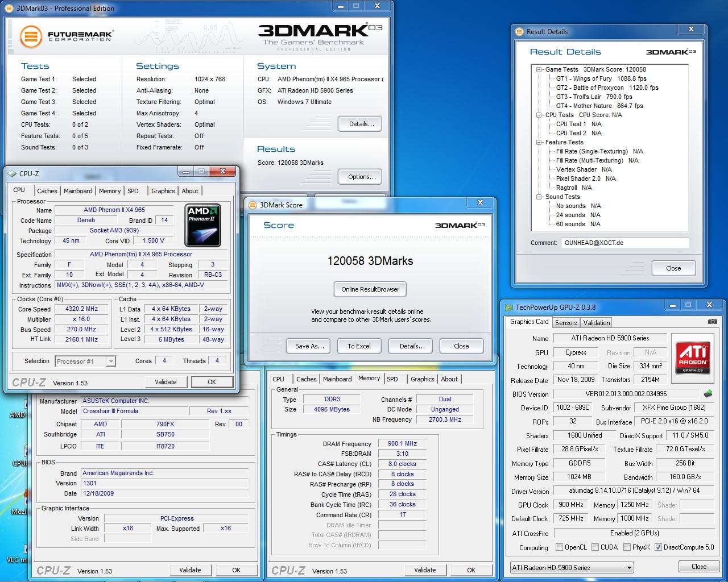Image resolution: width=728 pixels, height=582 pixels.
Task: Select SPD tab in memory CPU-Z window
Action: [x=392, y=379]
